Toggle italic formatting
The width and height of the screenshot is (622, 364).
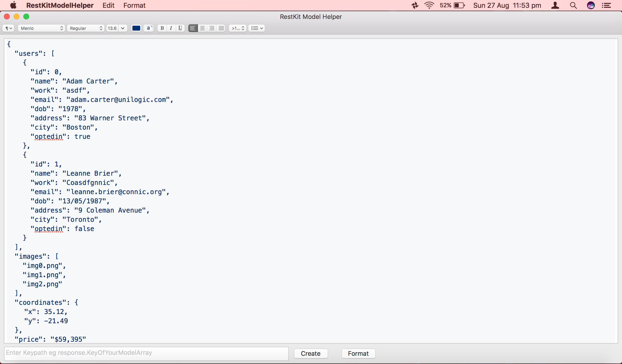(x=171, y=28)
